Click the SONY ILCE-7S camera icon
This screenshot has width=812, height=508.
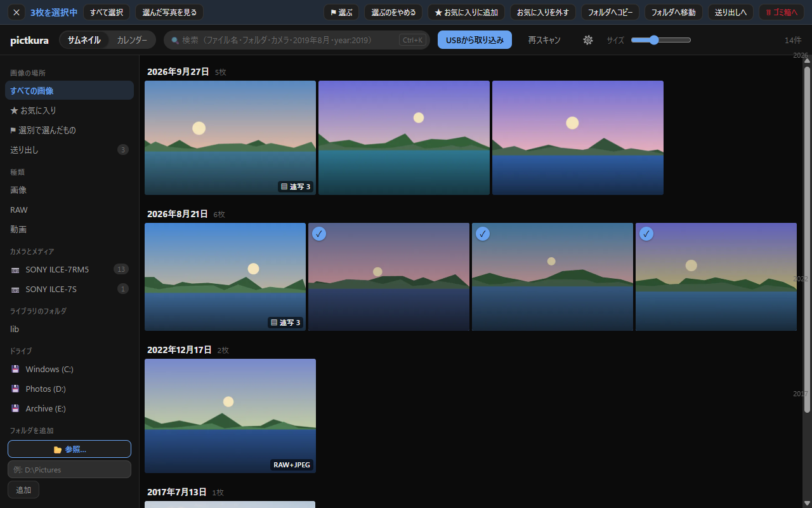click(15, 290)
